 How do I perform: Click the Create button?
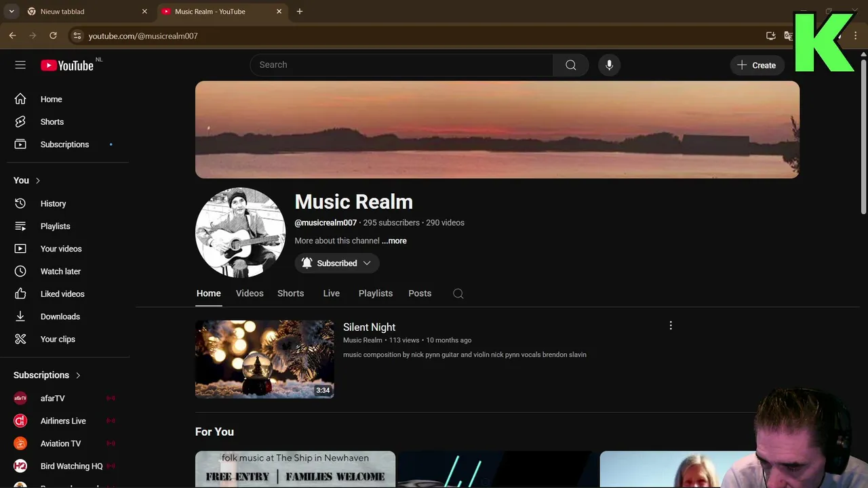coord(757,65)
